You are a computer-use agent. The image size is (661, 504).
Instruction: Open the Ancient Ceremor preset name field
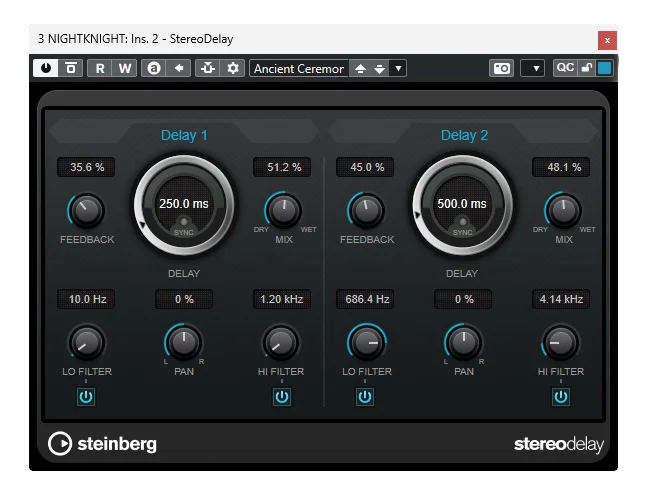(299, 68)
